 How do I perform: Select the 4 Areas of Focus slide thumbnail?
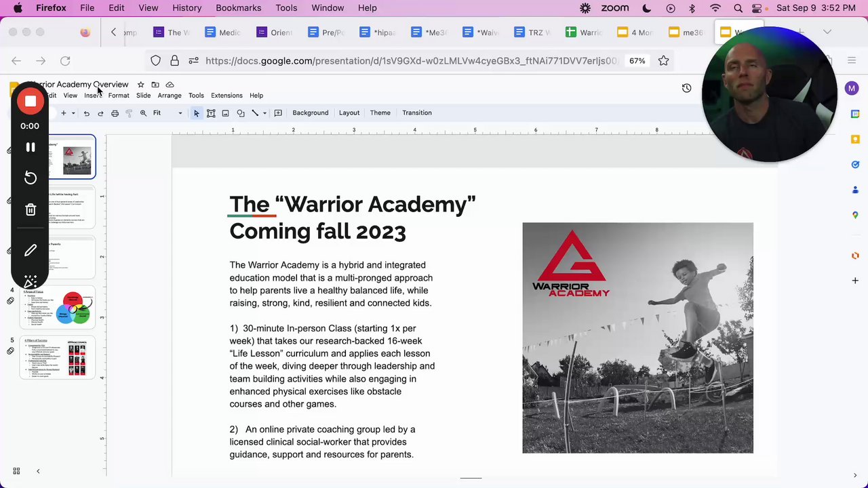58,308
